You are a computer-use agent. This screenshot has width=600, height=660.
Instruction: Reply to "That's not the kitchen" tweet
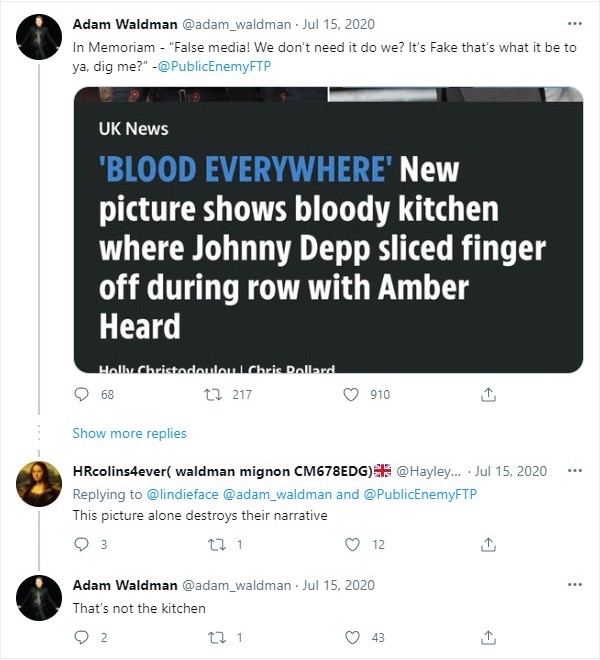(x=81, y=637)
